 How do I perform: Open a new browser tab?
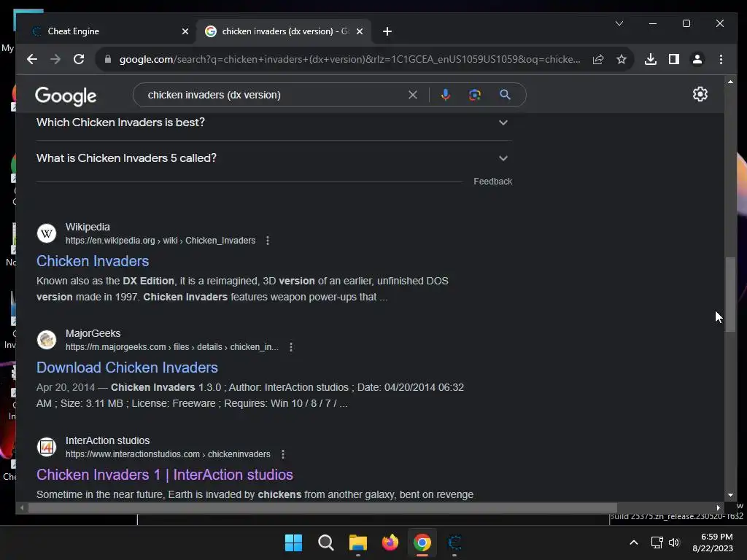pyautogui.click(x=387, y=31)
